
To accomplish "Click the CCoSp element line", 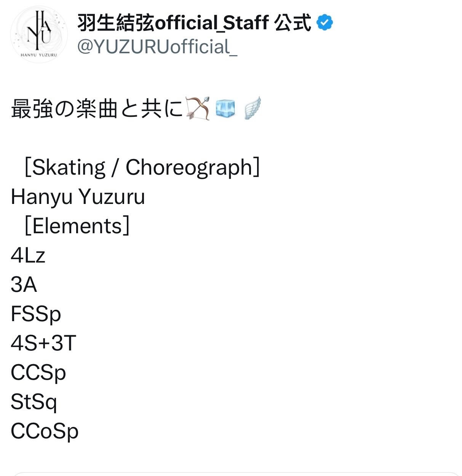I will point(45,431).
